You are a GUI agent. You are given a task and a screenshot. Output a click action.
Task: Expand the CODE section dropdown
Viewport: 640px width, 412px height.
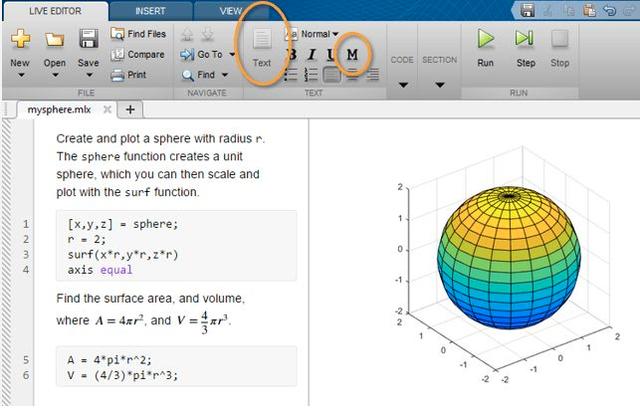click(402, 85)
